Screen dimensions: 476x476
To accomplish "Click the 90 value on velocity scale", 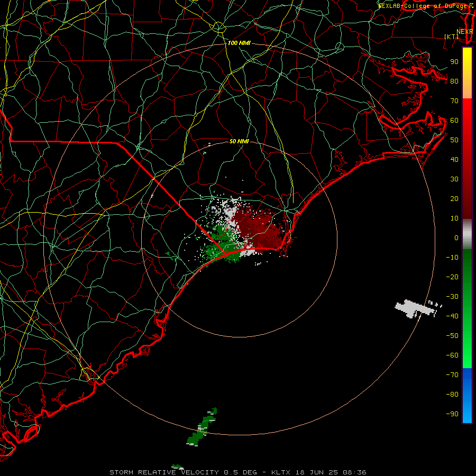I will point(454,62).
